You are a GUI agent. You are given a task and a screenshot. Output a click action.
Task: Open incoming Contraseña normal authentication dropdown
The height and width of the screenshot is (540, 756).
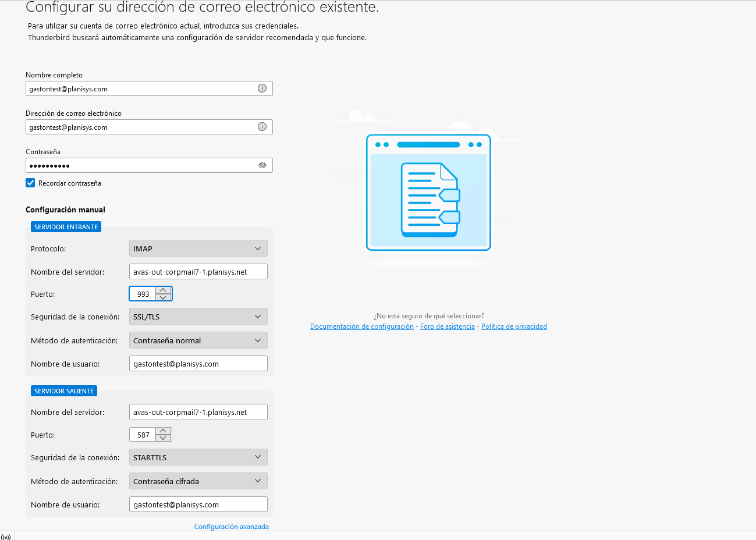(198, 340)
